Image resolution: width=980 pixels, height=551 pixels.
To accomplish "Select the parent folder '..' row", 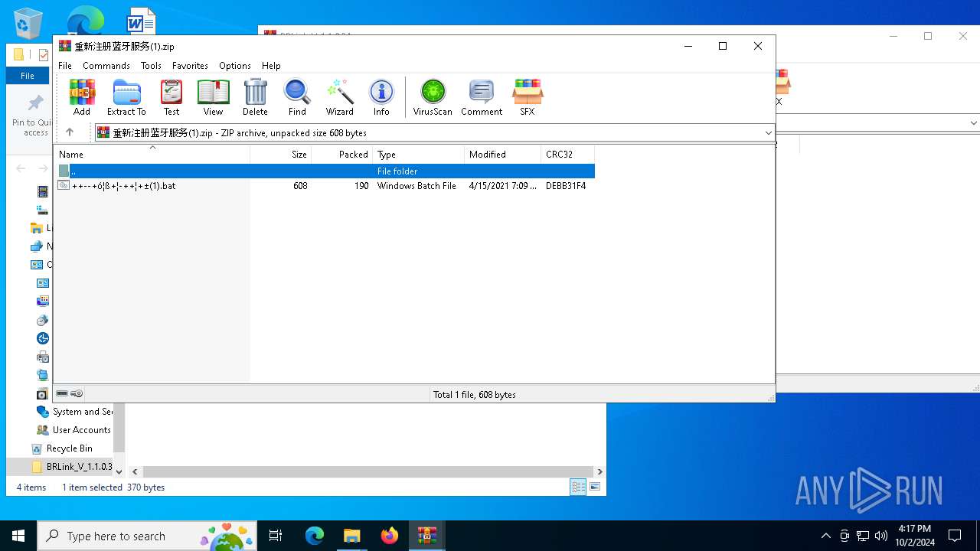I will pos(325,171).
